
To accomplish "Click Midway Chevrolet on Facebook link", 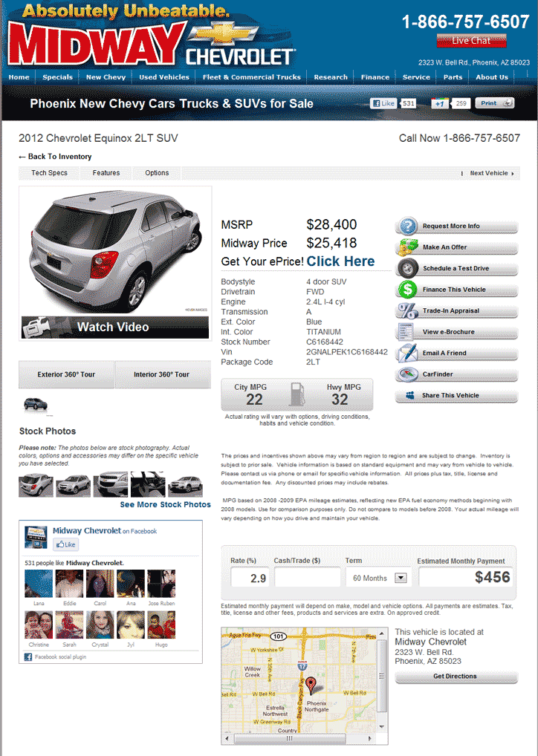I will pyautogui.click(x=87, y=530).
